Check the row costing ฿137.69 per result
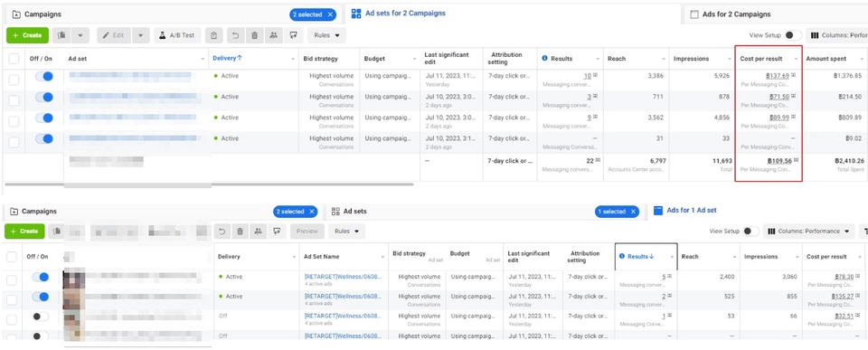This screenshot has height=350, width=868. (14, 80)
